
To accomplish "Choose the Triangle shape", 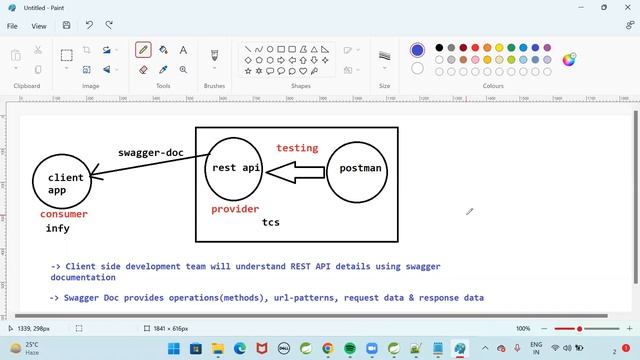I will pos(314,49).
